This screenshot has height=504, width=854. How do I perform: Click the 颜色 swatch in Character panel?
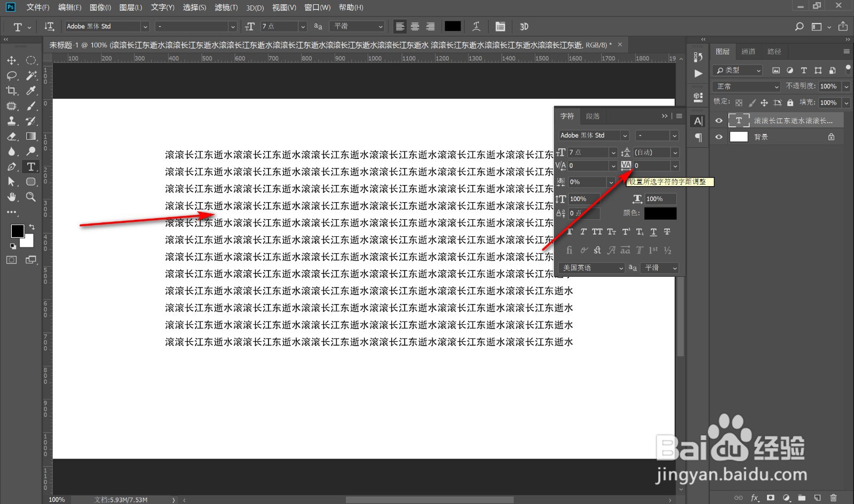click(660, 213)
